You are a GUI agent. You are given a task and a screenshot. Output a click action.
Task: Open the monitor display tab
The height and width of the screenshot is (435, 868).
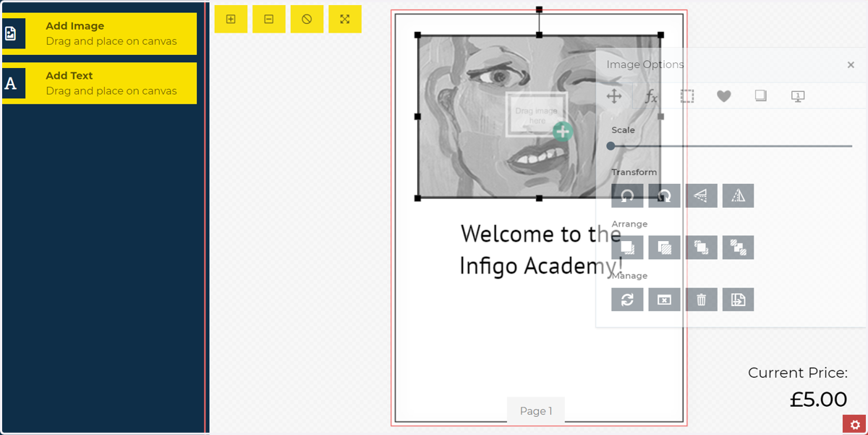798,96
